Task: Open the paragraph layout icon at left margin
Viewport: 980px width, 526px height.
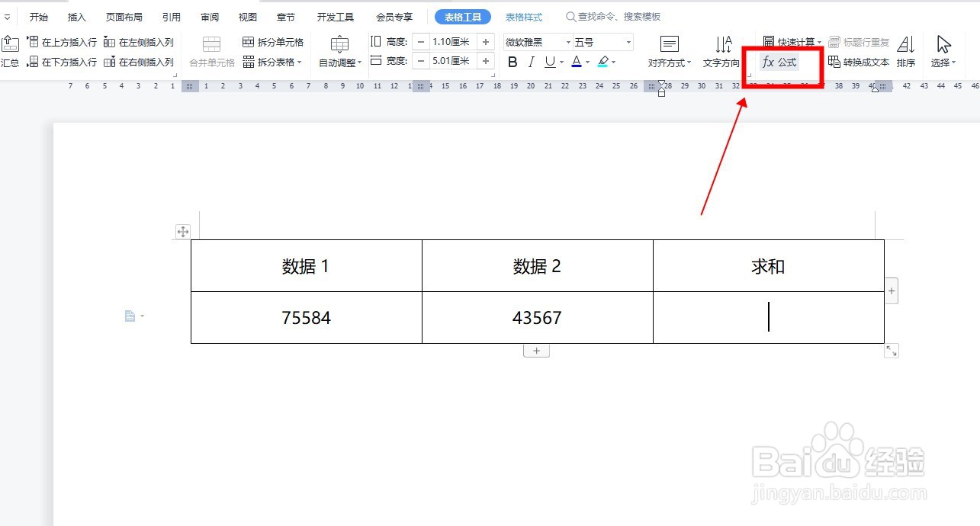Action: click(x=134, y=316)
